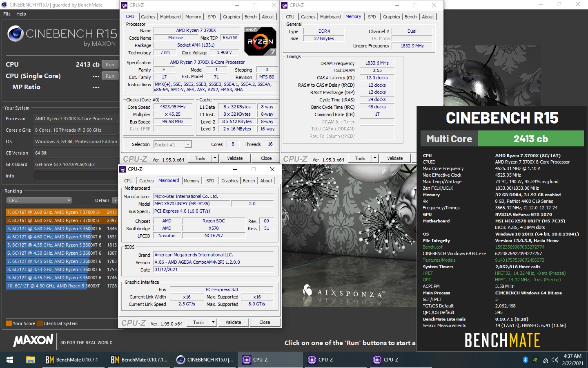Select ranking row 10 scoring 1728
The image size is (588, 368).
[62, 286]
